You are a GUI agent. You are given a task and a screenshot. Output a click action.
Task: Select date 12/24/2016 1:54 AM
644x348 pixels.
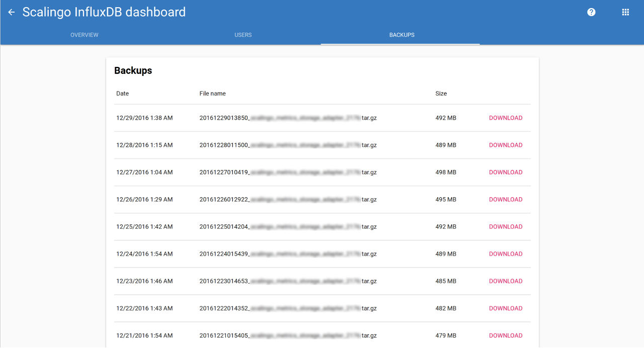pyautogui.click(x=144, y=254)
